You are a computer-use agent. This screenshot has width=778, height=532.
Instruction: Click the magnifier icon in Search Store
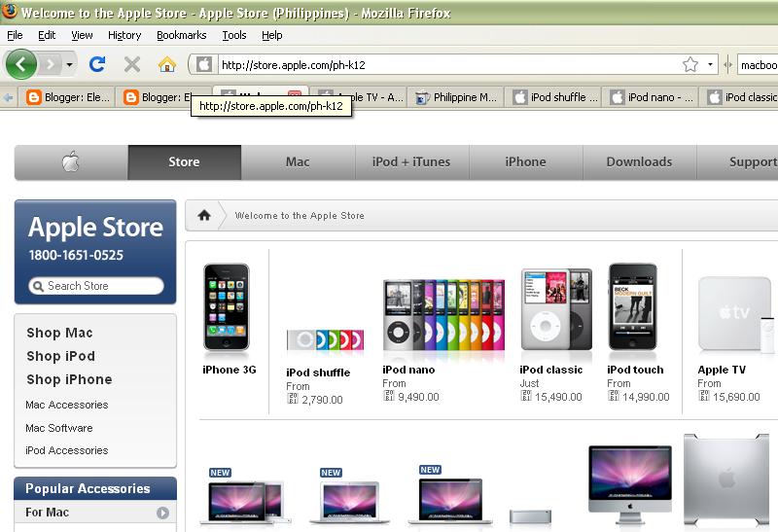tap(37, 286)
